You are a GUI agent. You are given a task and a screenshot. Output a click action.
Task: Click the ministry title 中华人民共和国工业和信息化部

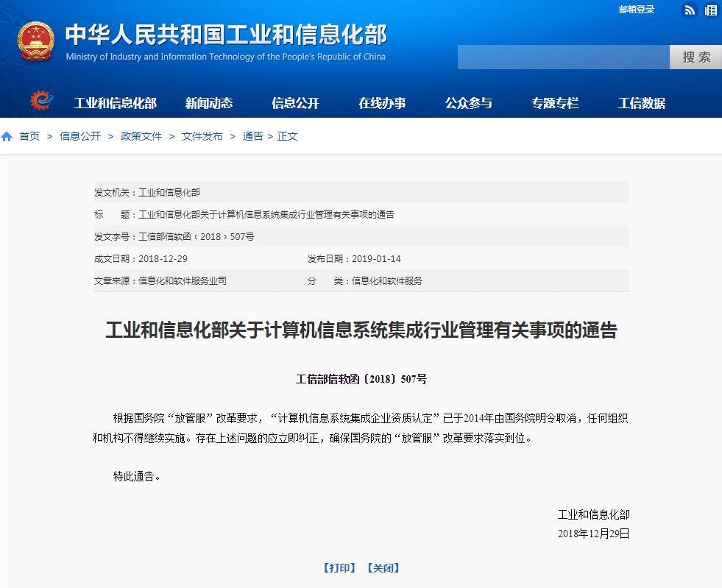click(x=226, y=35)
